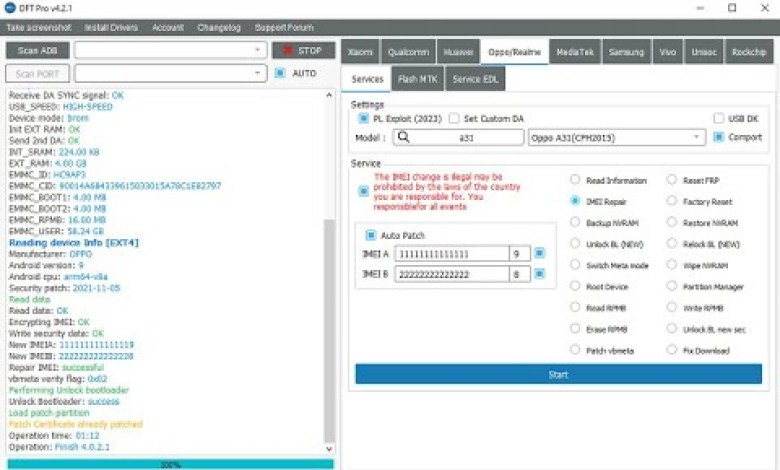The height and width of the screenshot is (470, 780).
Task: Open the Take screenshot menu
Action: [39, 27]
